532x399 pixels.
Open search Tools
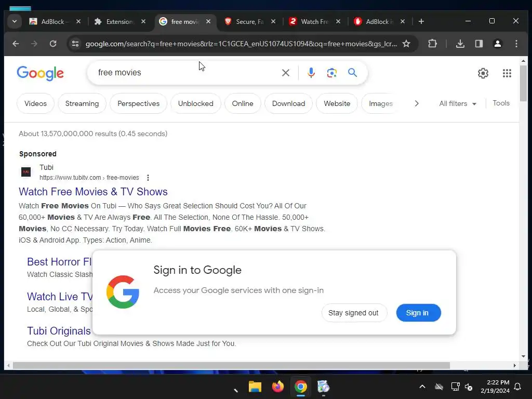coord(501,103)
